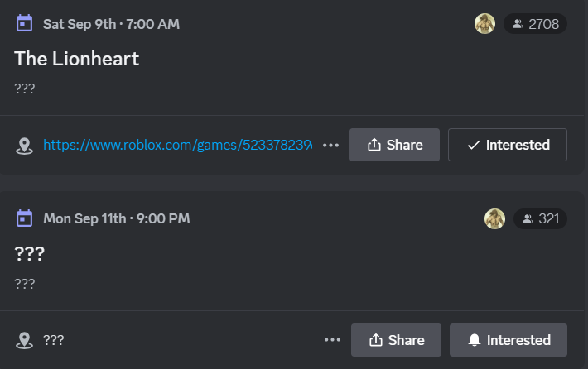This screenshot has width=588, height=369.
Task: Open more options for The Lionheart event
Action: pyautogui.click(x=331, y=146)
